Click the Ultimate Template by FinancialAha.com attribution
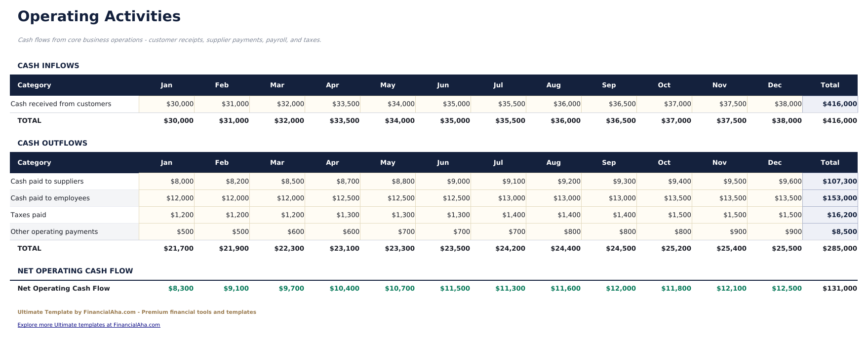This screenshot has height=338, width=868. pyautogui.click(x=137, y=312)
